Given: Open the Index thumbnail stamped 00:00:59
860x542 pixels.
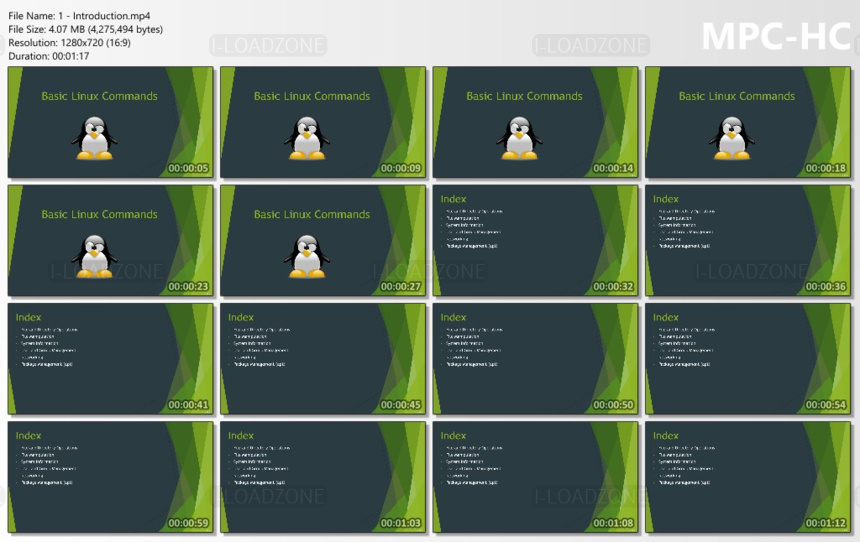Looking at the screenshot, I should pos(110,477).
